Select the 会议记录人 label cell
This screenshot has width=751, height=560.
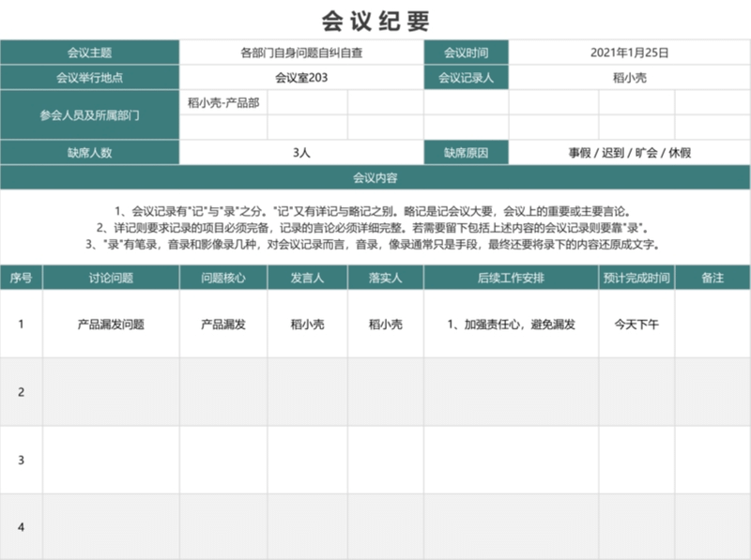(x=466, y=78)
